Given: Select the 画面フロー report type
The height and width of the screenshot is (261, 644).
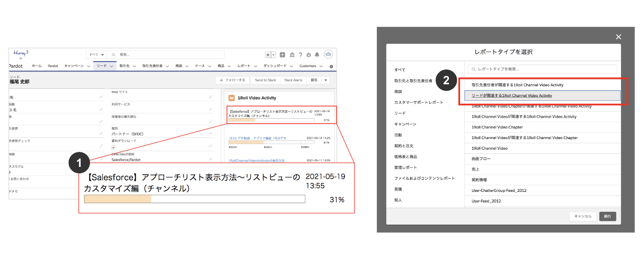Looking at the screenshot, I should 542,159.
